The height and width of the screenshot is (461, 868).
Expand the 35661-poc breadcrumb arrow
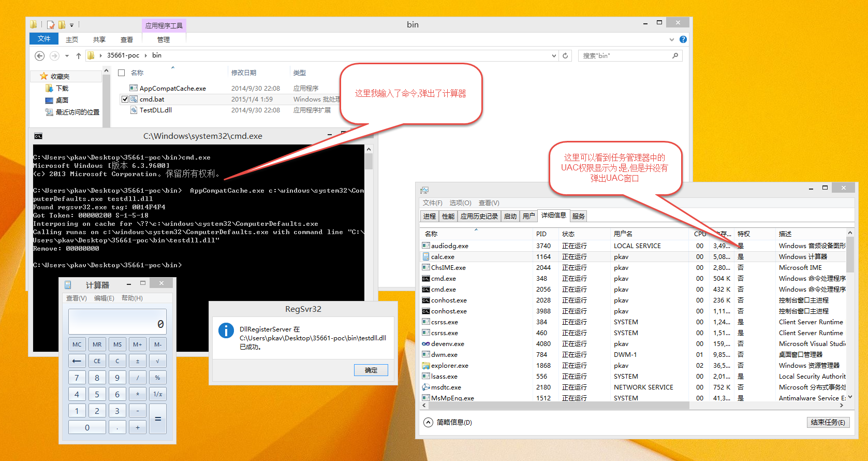(145, 55)
